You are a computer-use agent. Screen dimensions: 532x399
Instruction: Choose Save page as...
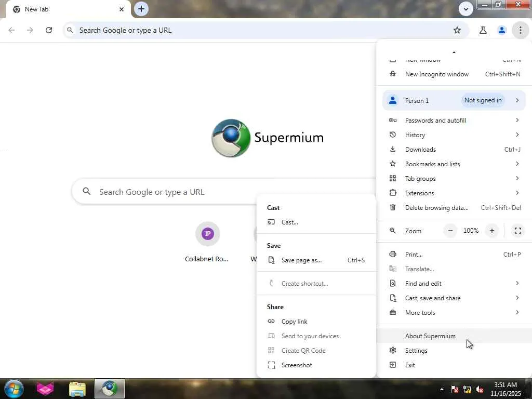pyautogui.click(x=316, y=260)
